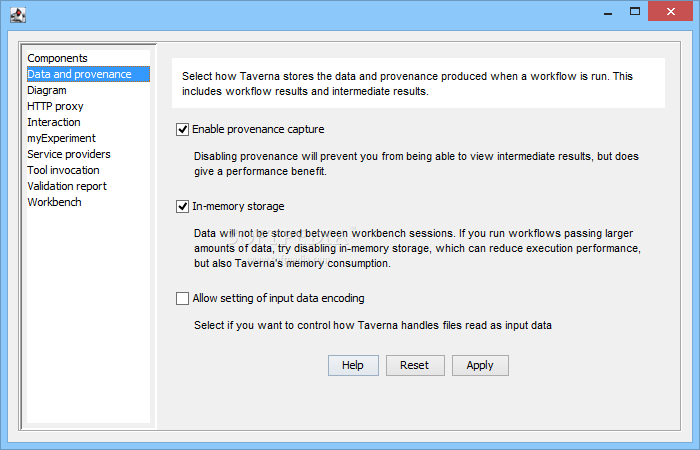Click the 'Disabling provenance will prevent' note

coord(416,164)
